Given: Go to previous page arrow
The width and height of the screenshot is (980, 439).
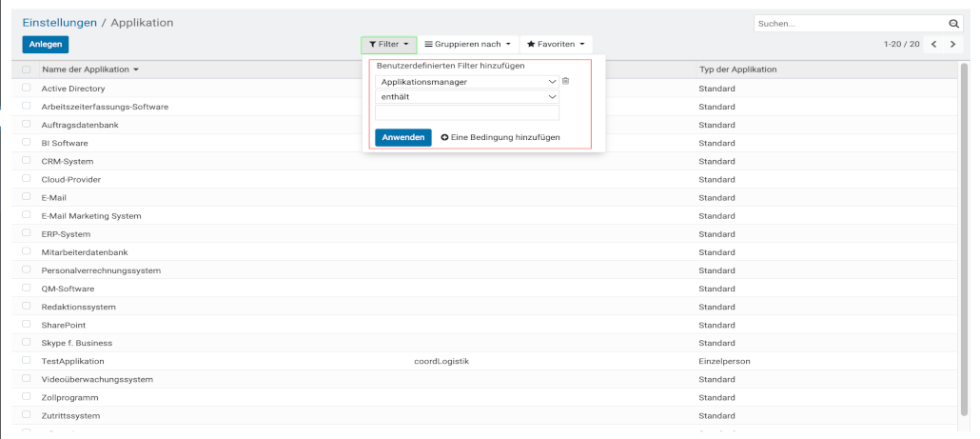Looking at the screenshot, I should click(x=934, y=45).
